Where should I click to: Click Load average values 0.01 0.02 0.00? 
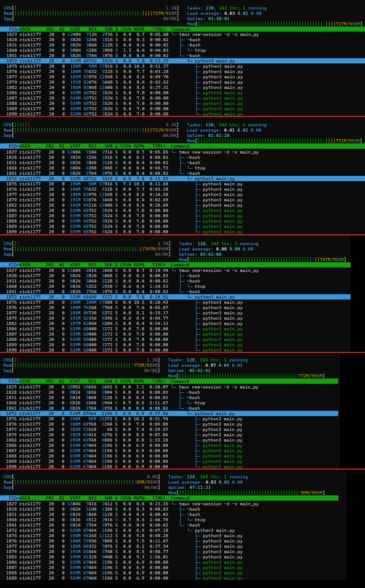click(243, 130)
